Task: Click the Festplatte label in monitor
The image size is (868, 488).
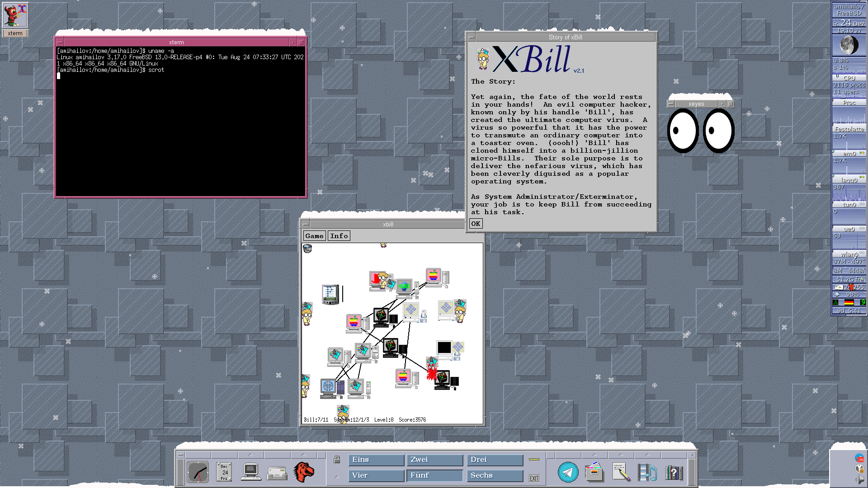Action: point(849,129)
